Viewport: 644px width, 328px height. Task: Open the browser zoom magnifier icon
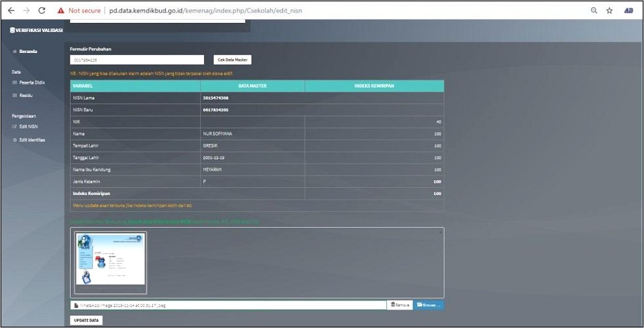[594, 10]
